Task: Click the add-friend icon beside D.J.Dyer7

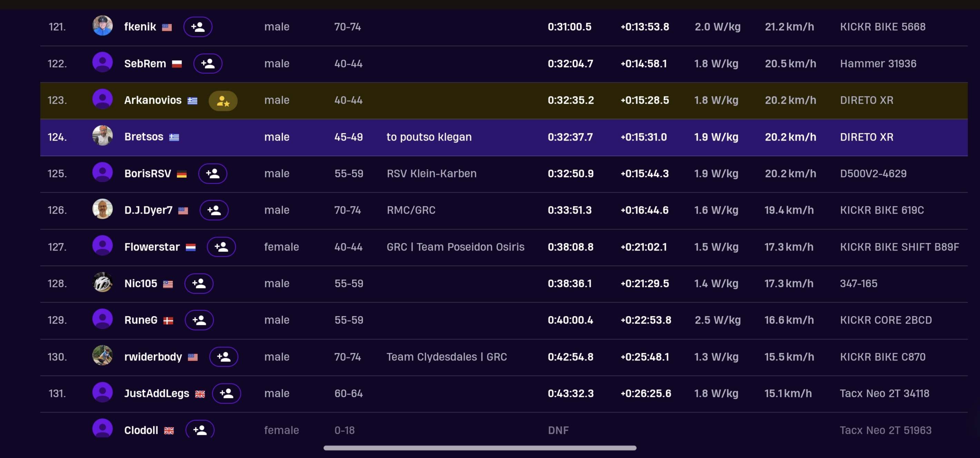Action: coord(214,210)
